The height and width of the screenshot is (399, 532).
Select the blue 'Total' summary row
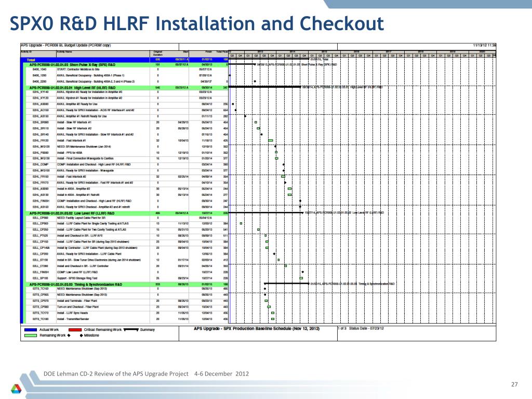(x=125, y=60)
